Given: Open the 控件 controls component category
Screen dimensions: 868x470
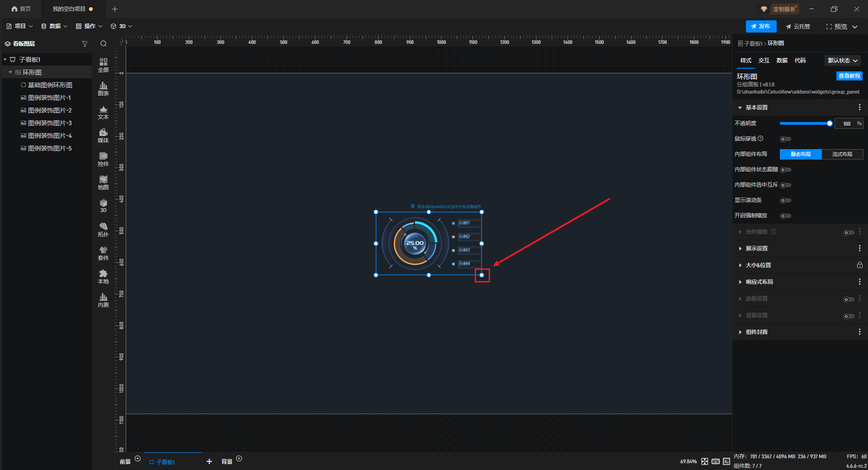Looking at the screenshot, I should (104, 159).
